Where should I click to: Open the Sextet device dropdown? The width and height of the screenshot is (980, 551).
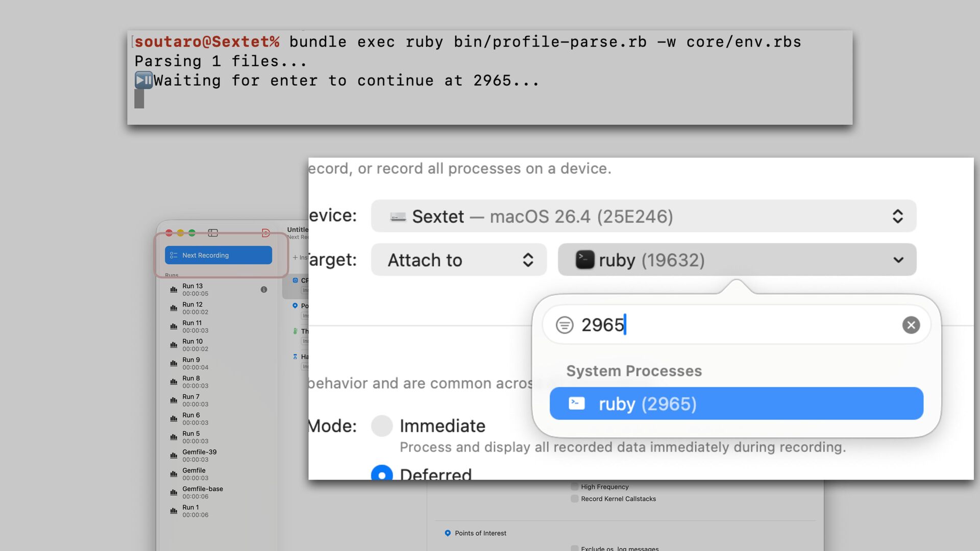click(643, 216)
